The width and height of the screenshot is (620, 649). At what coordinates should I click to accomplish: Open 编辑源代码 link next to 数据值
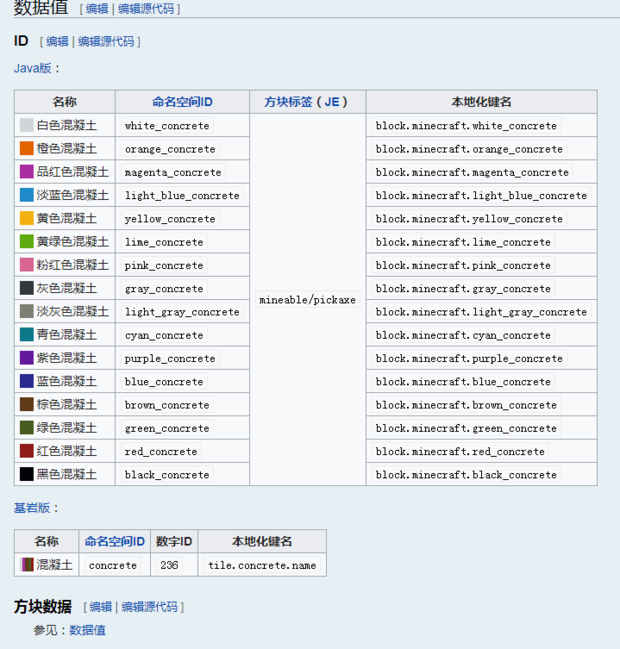[x=146, y=9]
